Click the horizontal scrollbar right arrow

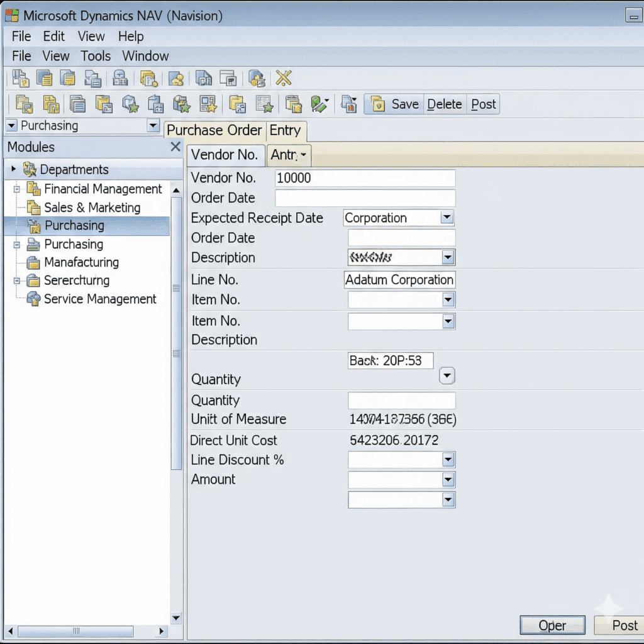(161, 631)
